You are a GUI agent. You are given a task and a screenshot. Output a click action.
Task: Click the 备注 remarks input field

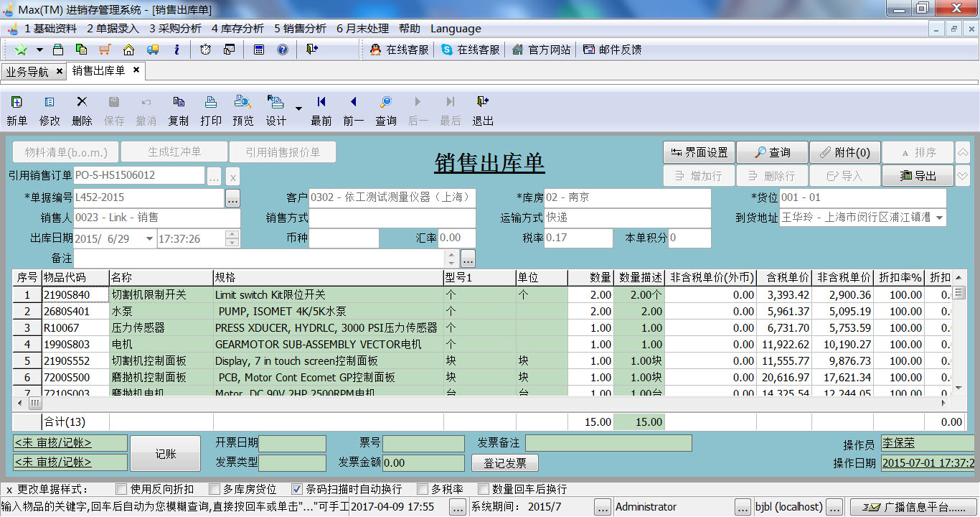[258, 258]
